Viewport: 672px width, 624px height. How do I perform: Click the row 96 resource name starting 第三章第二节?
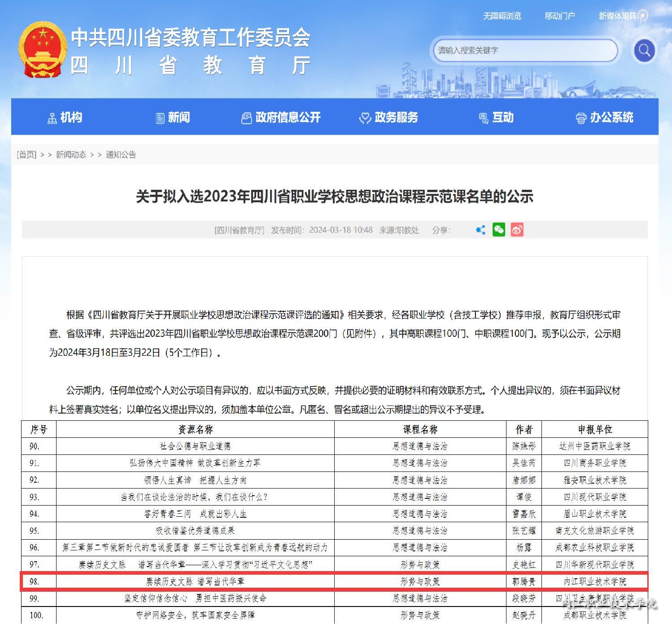coord(195,547)
